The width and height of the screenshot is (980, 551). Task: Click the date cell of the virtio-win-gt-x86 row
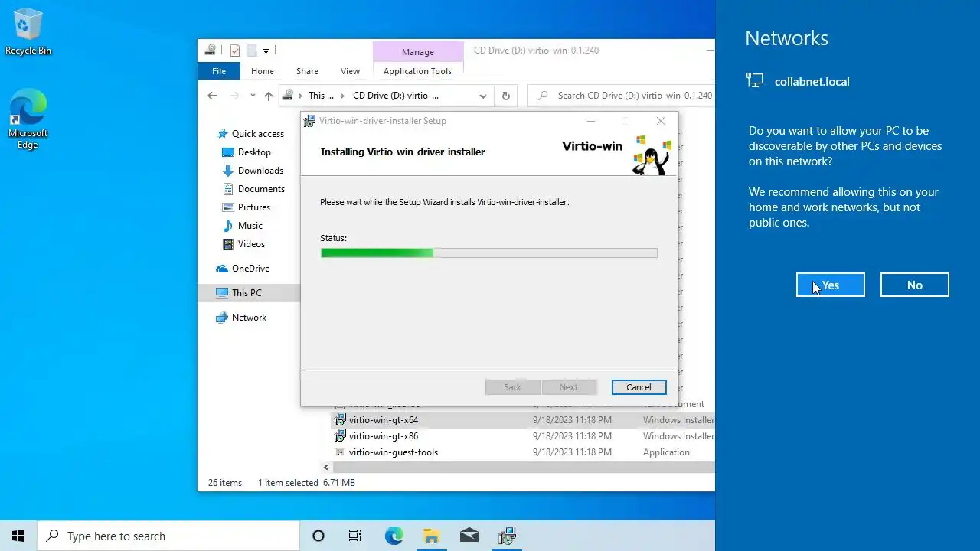click(x=572, y=436)
